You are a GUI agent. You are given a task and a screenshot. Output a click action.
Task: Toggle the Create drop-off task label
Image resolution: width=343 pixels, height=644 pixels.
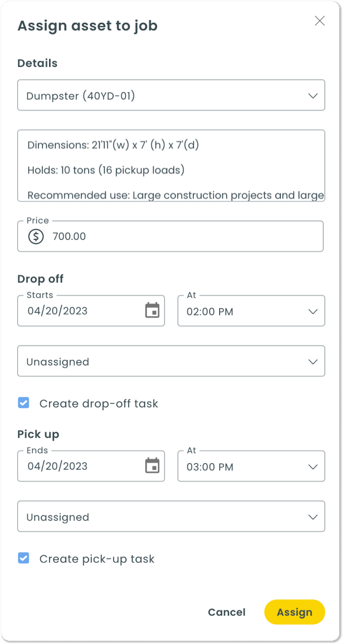pyautogui.click(x=99, y=403)
